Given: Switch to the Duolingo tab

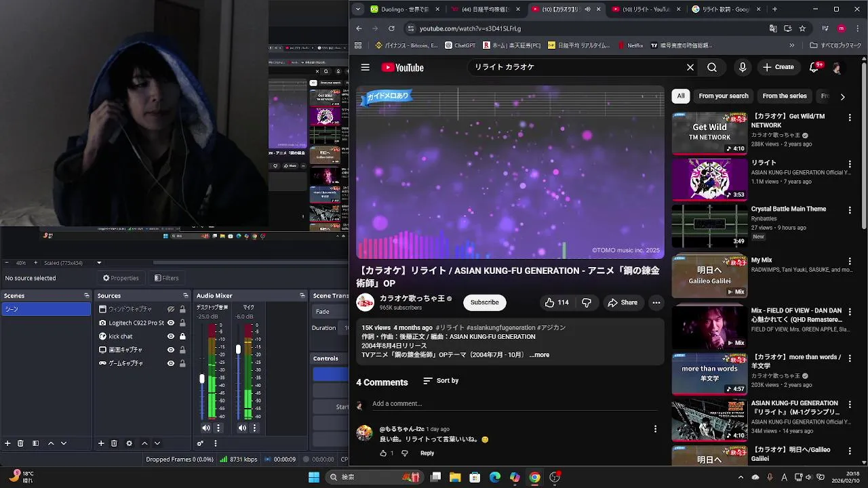Looking at the screenshot, I should tap(403, 9).
